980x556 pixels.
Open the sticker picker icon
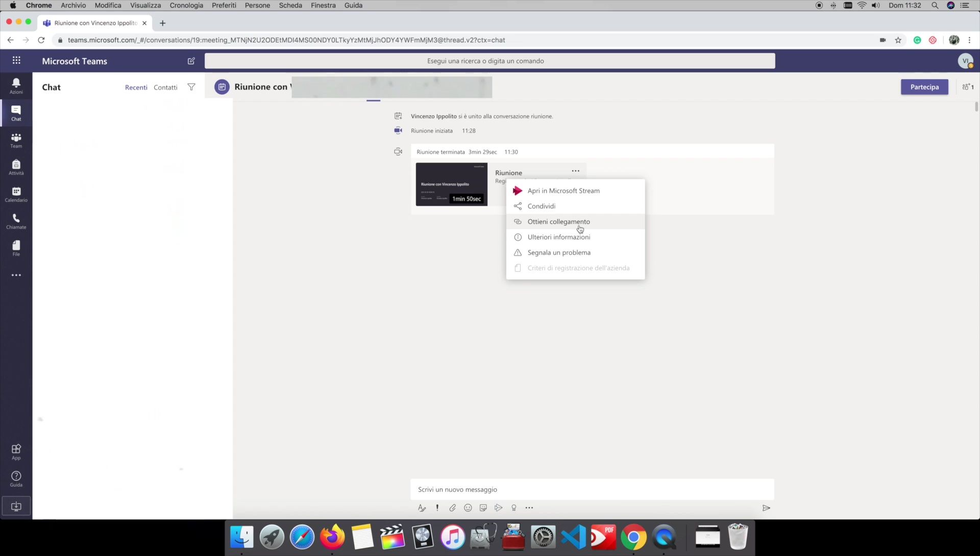coord(483,508)
